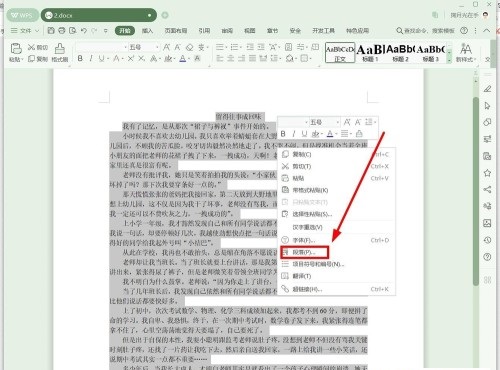
Task: Click the settings sliders icon in the right sidebar
Action: tap(487, 139)
